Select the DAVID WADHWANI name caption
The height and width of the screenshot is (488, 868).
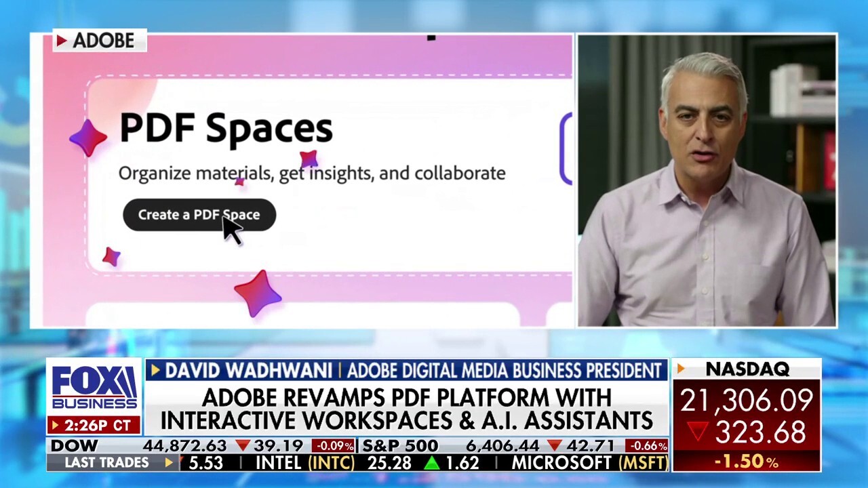[x=248, y=371]
